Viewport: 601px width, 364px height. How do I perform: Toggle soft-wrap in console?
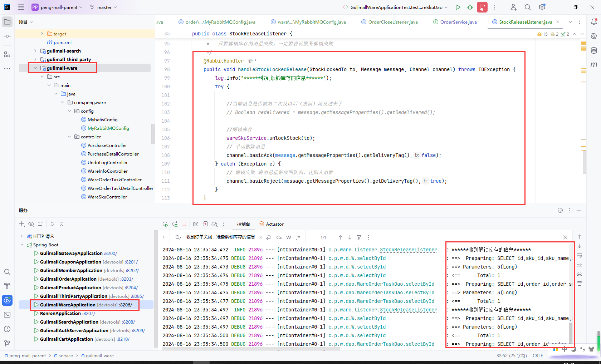tap(580, 255)
